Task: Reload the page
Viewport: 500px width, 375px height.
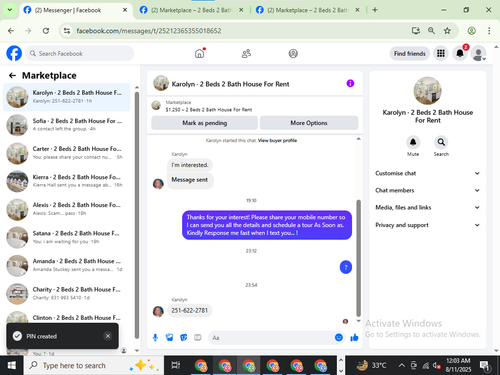Action: click(46, 31)
